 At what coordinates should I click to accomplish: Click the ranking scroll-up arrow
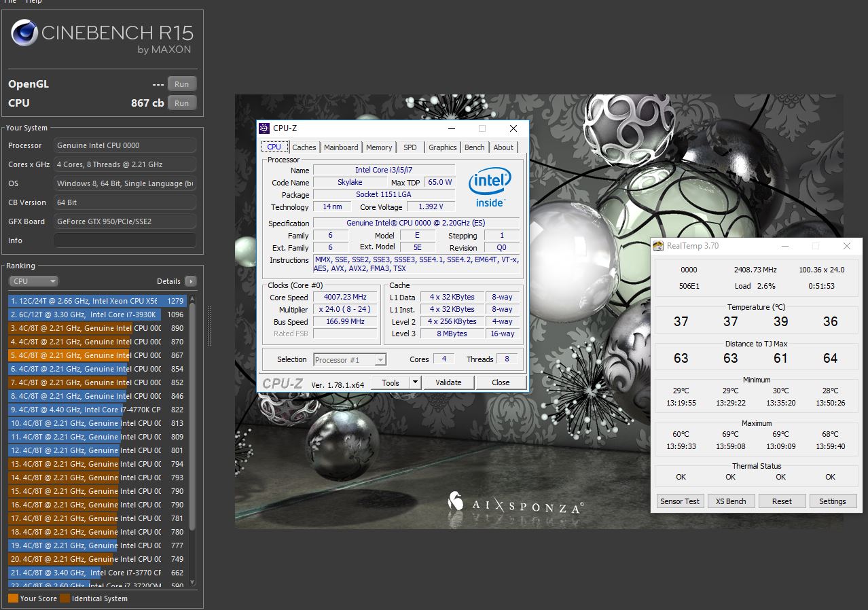point(192,299)
